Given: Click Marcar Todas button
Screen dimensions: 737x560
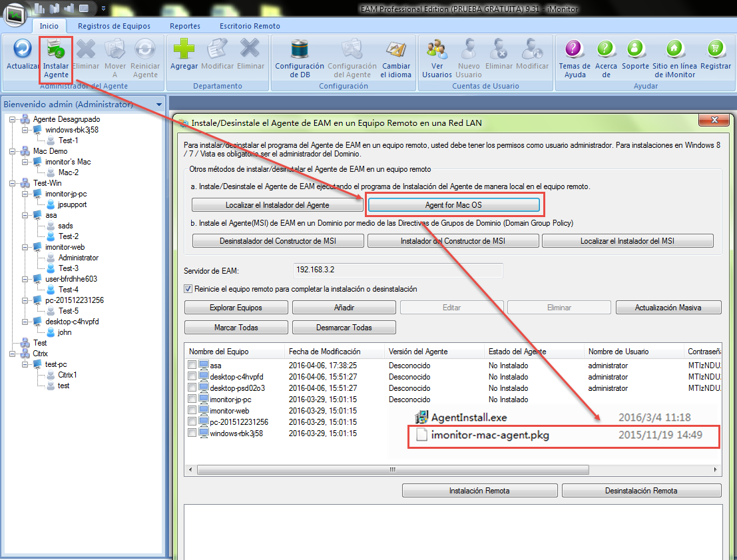Looking at the screenshot, I should (x=236, y=327).
